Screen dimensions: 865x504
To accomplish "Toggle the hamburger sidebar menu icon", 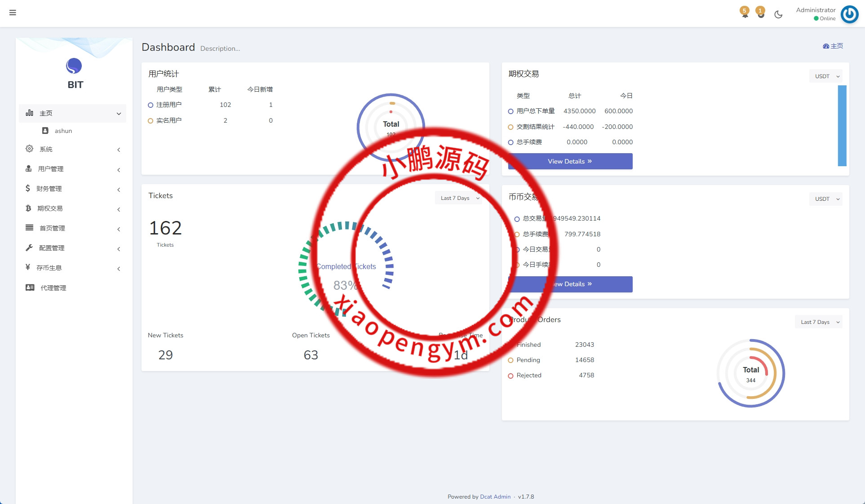I will point(13,13).
